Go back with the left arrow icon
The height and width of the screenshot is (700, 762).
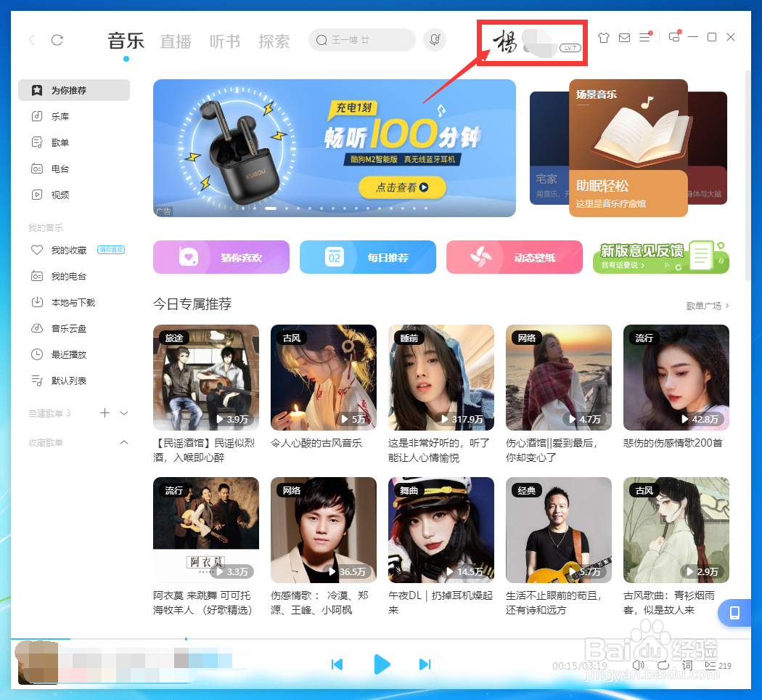coord(32,40)
